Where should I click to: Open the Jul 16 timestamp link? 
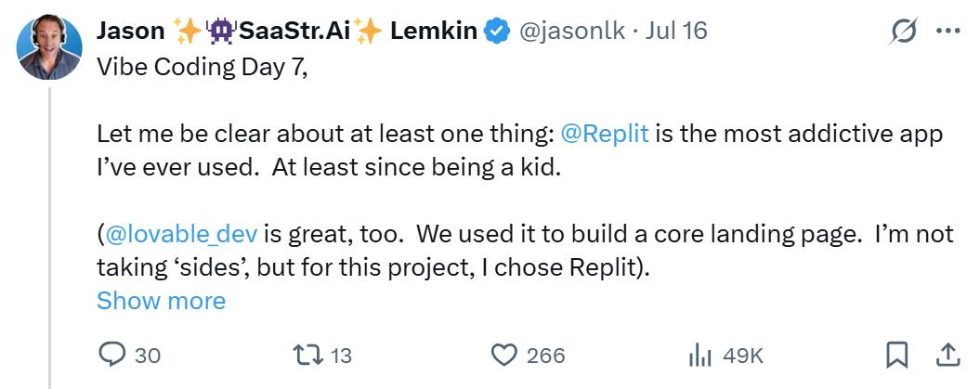pyautogui.click(x=676, y=31)
